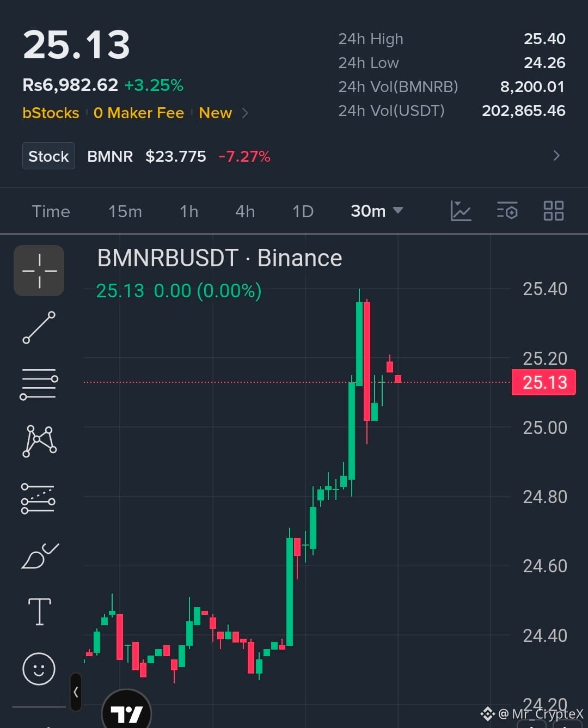Switch to 1D interval tab
Image resolution: width=588 pixels, height=728 pixels.
pos(303,211)
